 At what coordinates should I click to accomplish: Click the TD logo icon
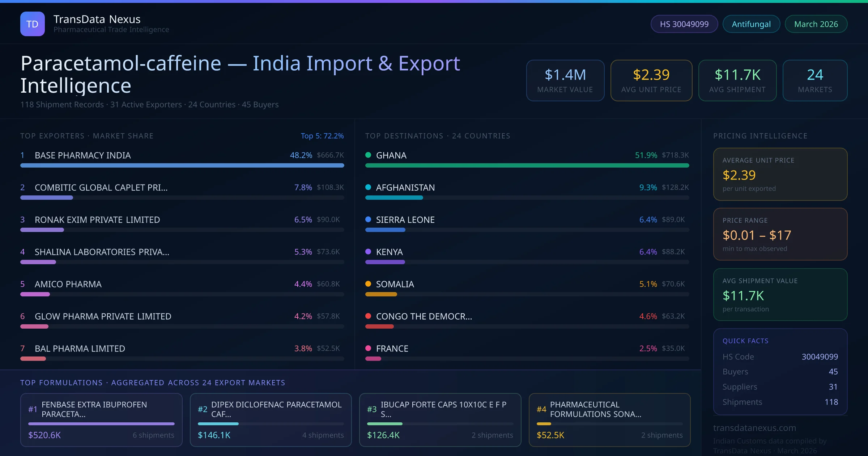point(33,24)
